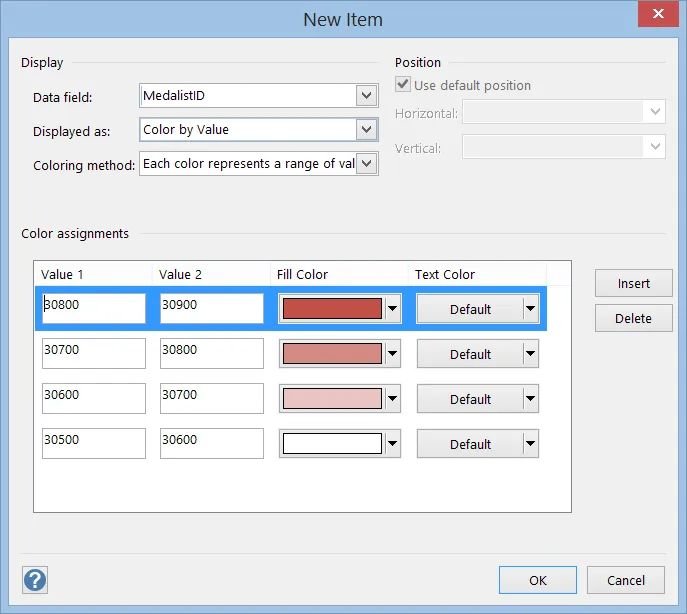The height and width of the screenshot is (614, 687).
Task: Focus Value 2 field with 30800, second row
Action: [212, 353]
